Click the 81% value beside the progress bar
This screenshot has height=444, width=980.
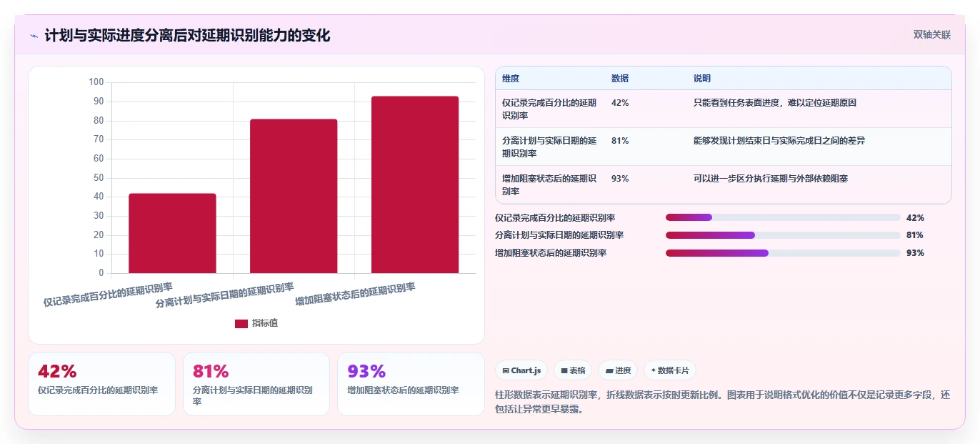tap(915, 235)
